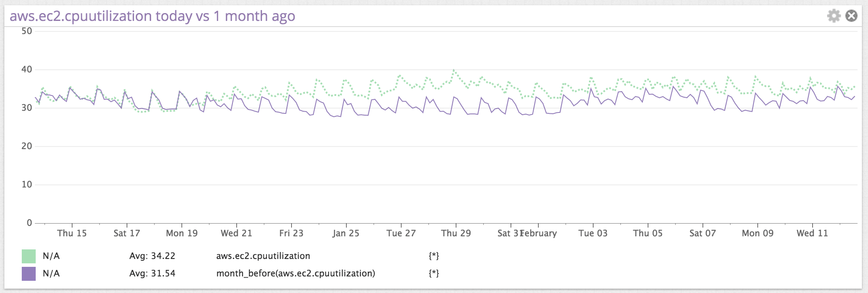Click the Sat 07 x-axis label
Screen dimensions: 868x293
(x=703, y=233)
